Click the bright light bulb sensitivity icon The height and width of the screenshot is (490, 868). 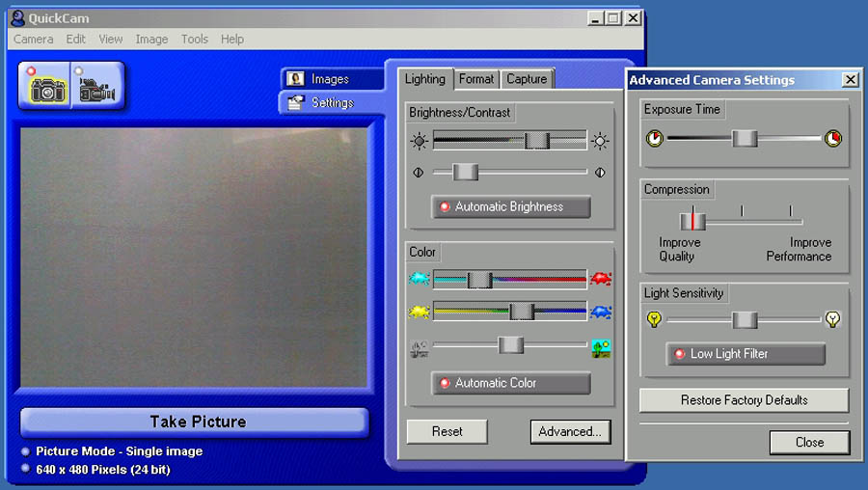pyautogui.click(x=832, y=320)
